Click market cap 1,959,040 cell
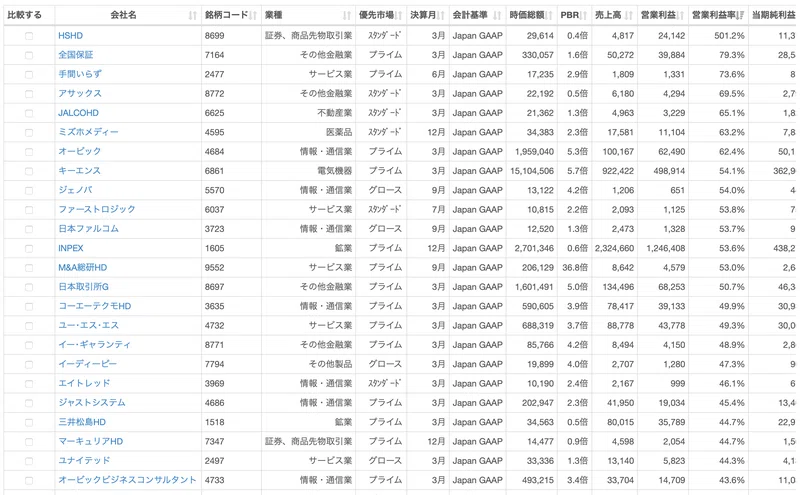 534,152
